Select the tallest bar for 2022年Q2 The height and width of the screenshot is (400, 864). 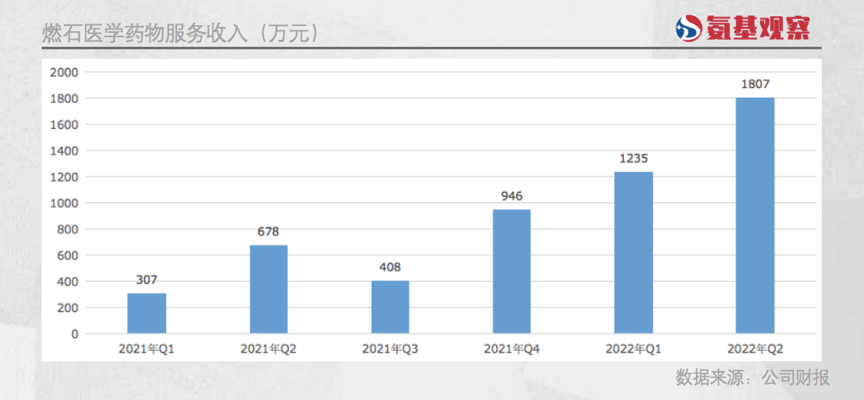(x=755, y=215)
